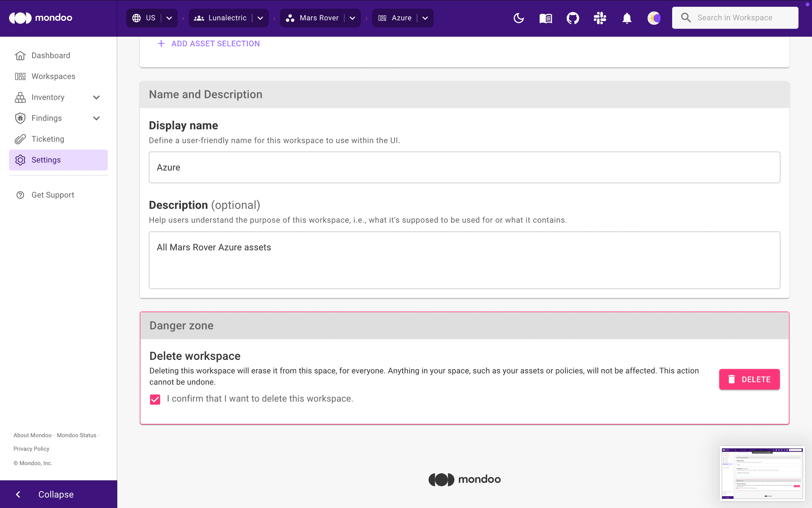Collapse the left navigation sidebar

tap(55, 494)
